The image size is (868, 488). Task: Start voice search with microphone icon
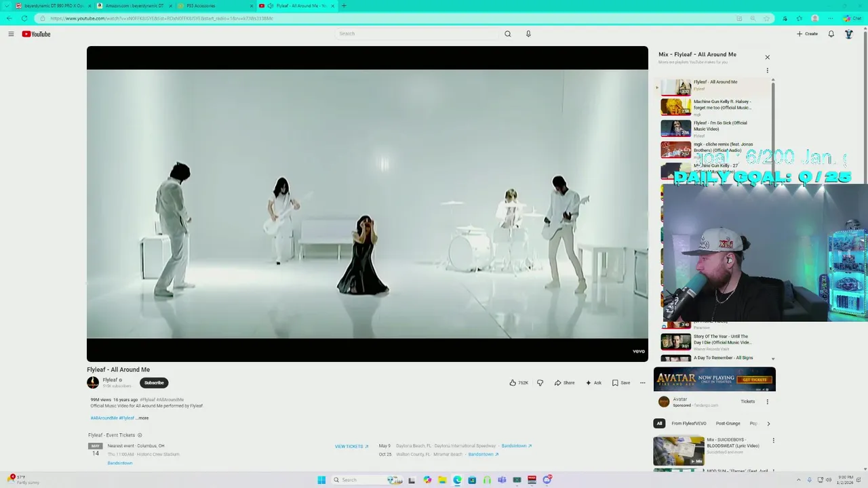(x=528, y=34)
